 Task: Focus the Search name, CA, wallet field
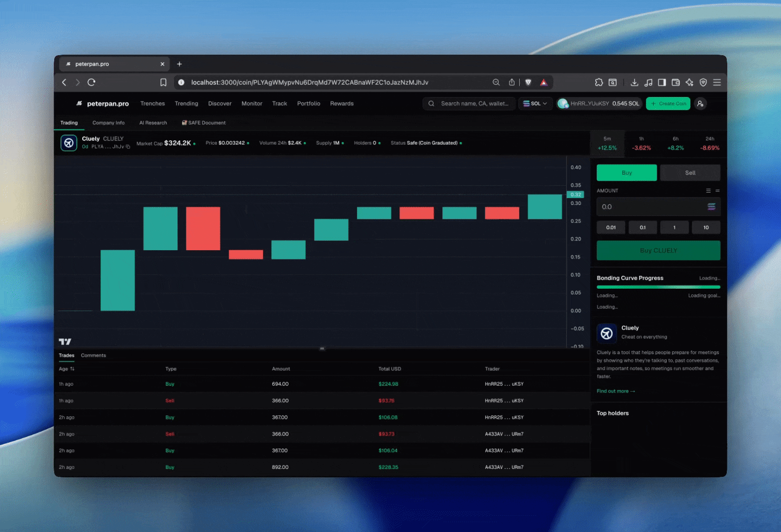click(469, 103)
